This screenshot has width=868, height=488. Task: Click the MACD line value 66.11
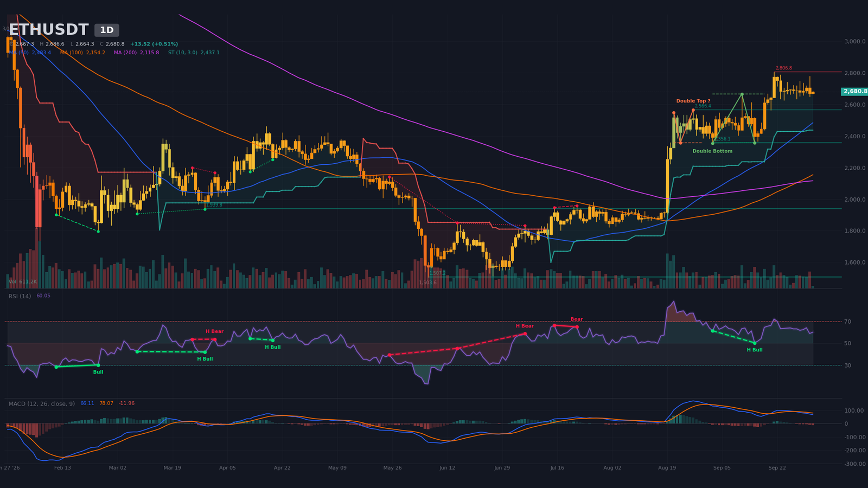click(x=87, y=403)
